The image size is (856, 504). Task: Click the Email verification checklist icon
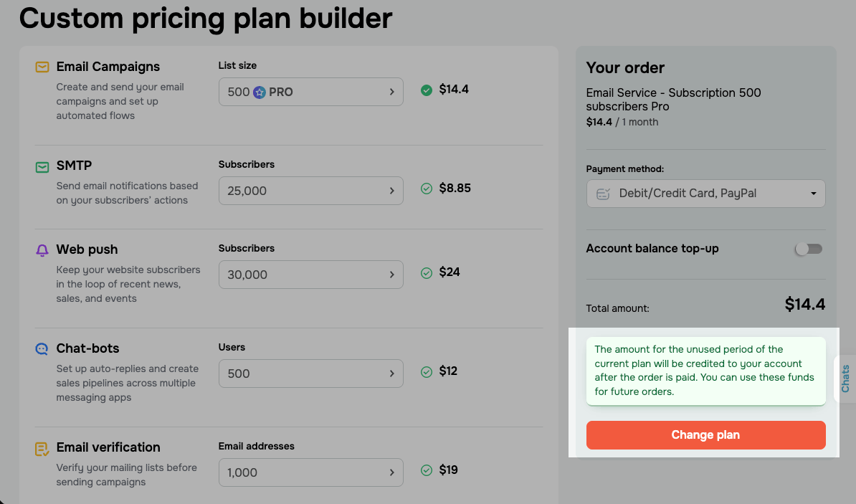(42, 449)
